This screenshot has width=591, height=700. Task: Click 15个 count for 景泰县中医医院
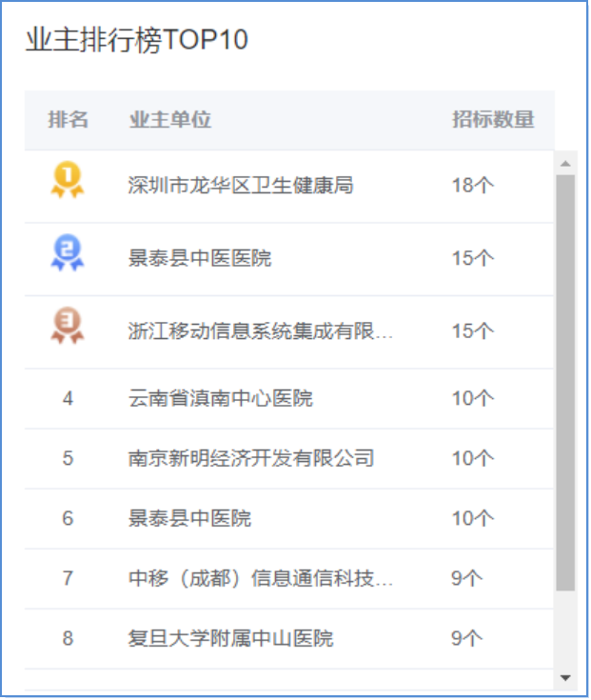[x=473, y=258]
